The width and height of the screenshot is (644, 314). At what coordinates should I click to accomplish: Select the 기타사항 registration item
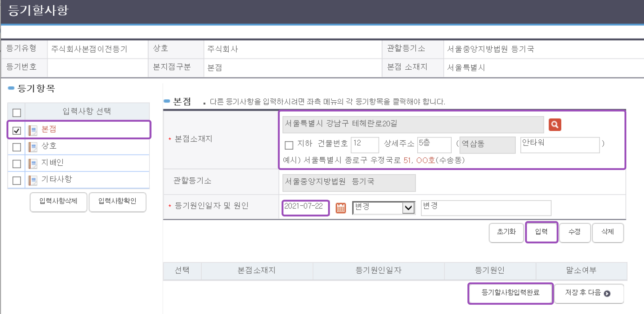point(56,179)
